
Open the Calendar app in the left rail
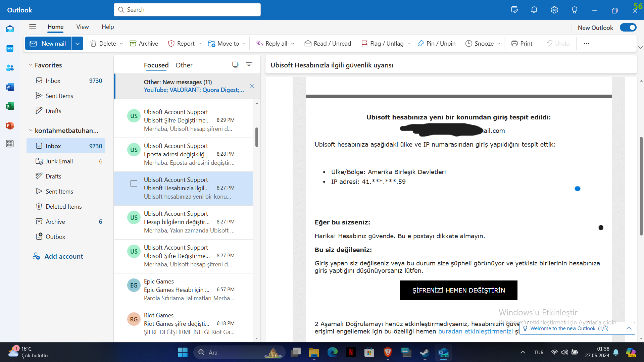(x=10, y=49)
